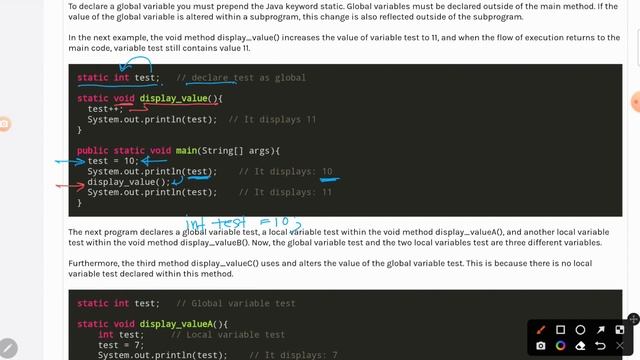Click the 'test = 10;' code line

coord(113,161)
